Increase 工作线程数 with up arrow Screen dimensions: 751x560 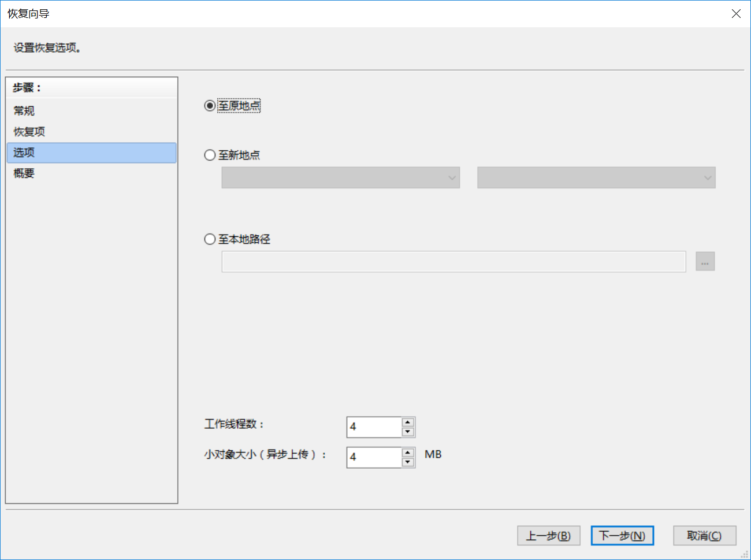pyautogui.click(x=408, y=422)
